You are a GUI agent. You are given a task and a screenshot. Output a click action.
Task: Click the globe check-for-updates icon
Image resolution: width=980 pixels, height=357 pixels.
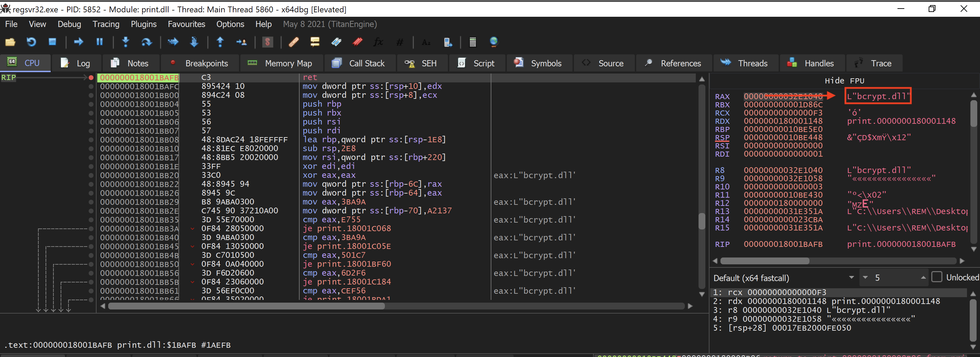coord(494,42)
